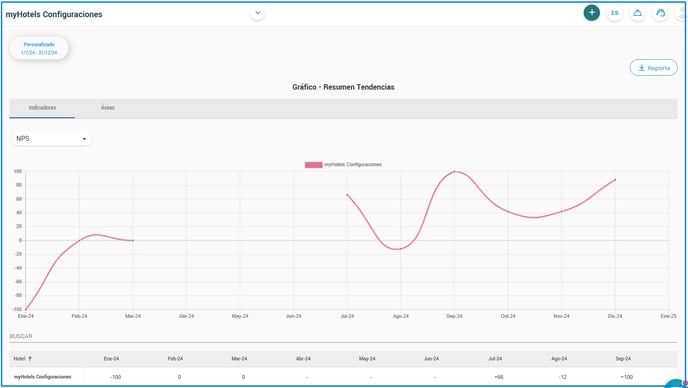This screenshot has height=388, width=688.
Task: Click the myHotels Configuraciones page title
Action: [54, 14]
